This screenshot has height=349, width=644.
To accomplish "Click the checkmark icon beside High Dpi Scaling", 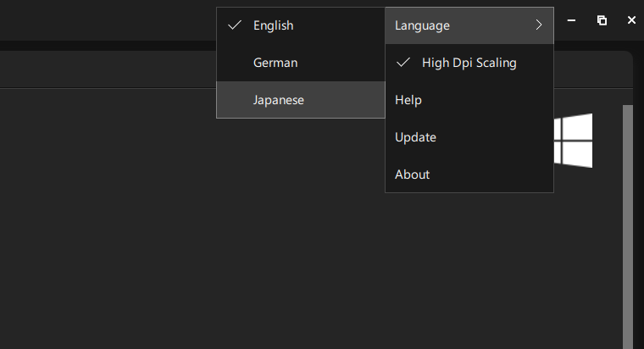I will 403,63.
